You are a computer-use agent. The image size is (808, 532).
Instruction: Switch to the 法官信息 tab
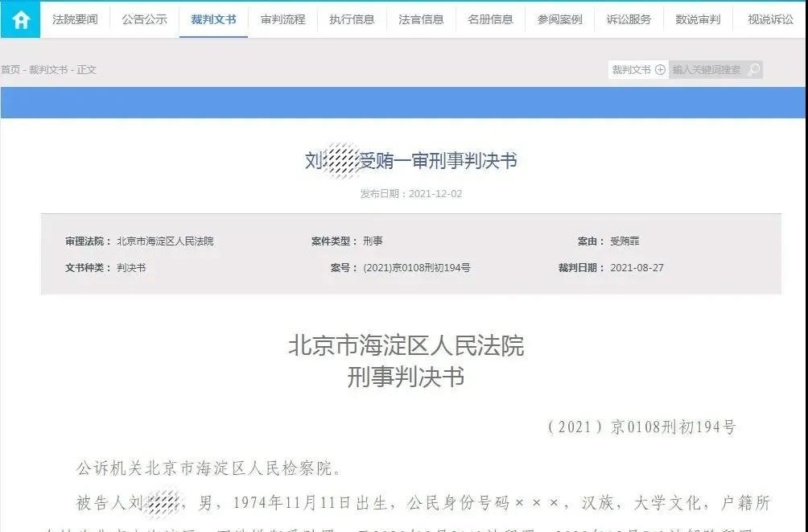[422, 19]
